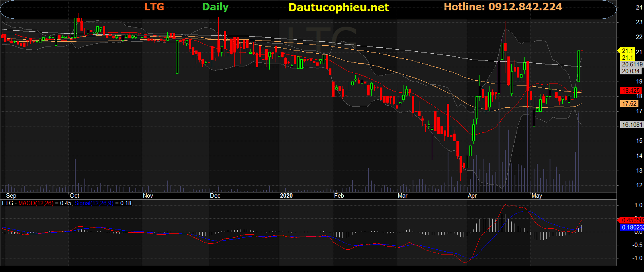The height and width of the screenshot is (272, 644).
Task: Click the Oct label on time axis
Action: 74,196
